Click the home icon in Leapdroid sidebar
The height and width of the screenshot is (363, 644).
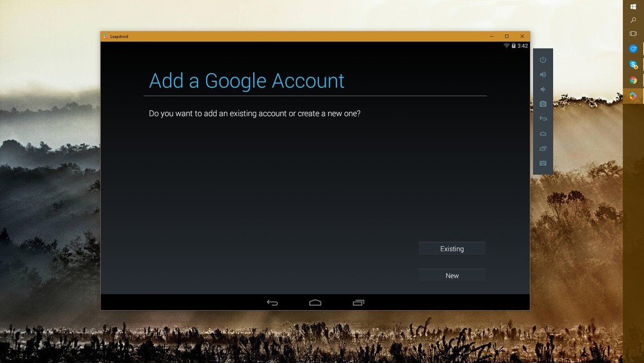[x=543, y=133]
